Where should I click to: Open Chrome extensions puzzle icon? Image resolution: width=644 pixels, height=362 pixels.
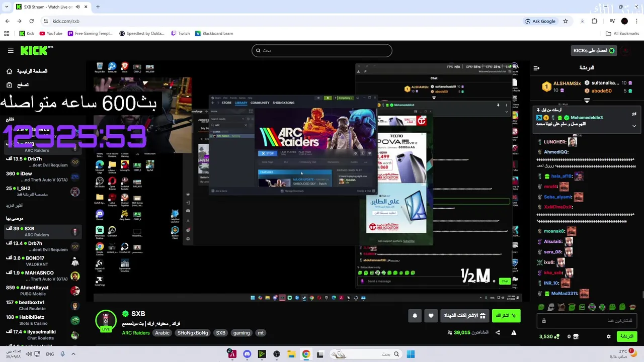tap(595, 21)
